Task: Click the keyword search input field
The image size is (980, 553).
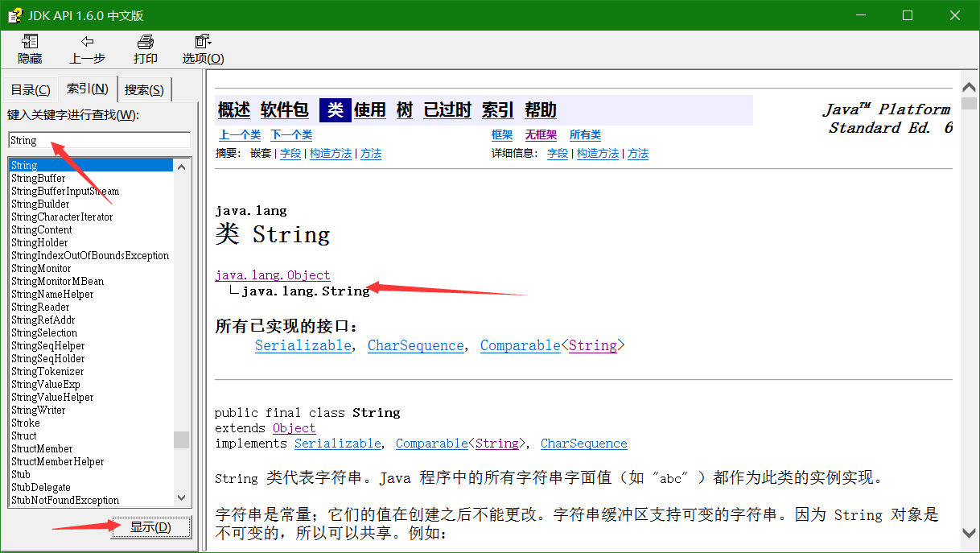Action: point(97,139)
